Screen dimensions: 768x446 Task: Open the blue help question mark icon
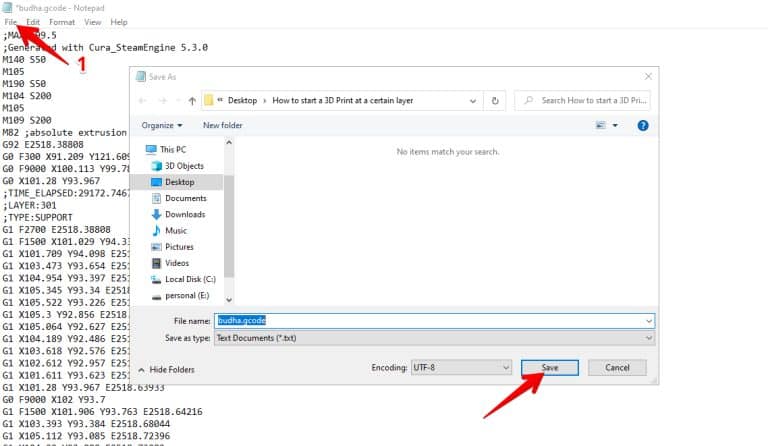[x=643, y=126]
